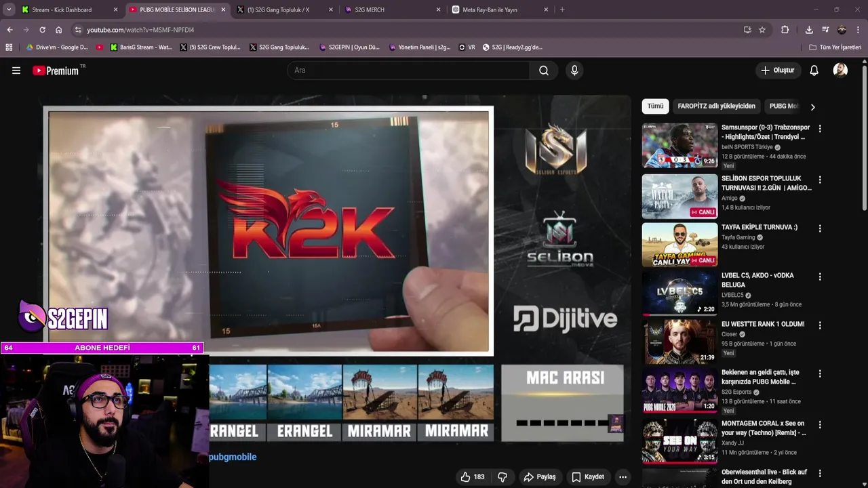This screenshot has height=488, width=868.
Task: Open the VR bookmark
Action: coord(467,47)
